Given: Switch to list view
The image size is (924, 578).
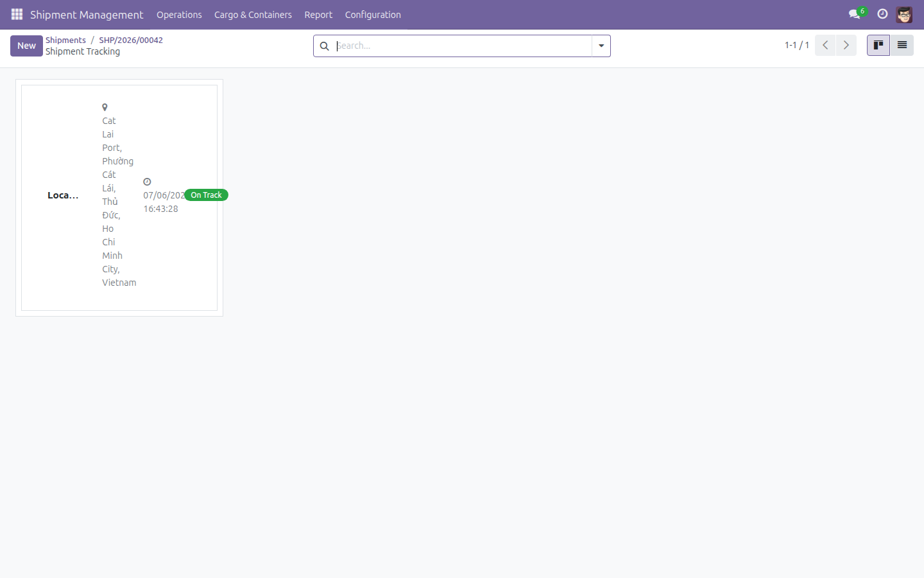Looking at the screenshot, I should click(902, 45).
